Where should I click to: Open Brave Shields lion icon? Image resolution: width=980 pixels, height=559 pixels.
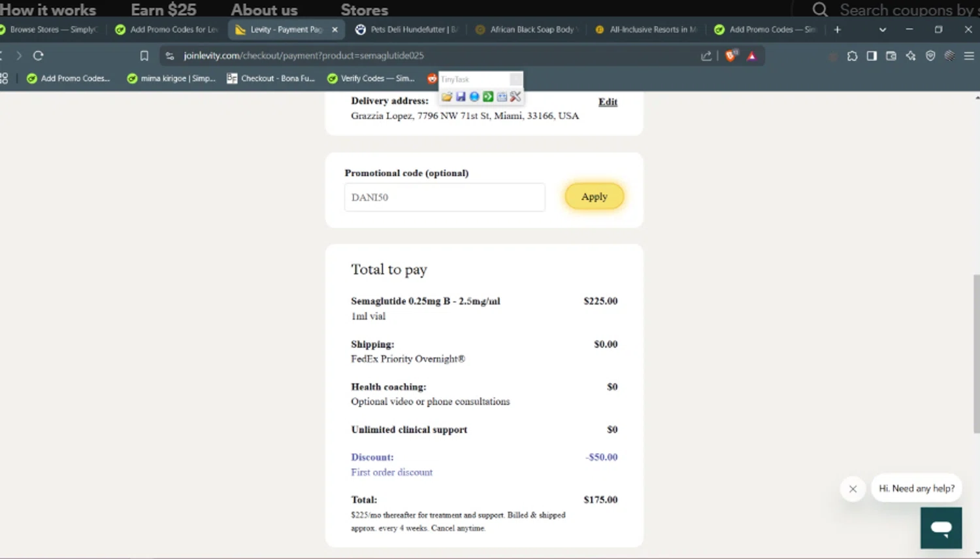point(731,56)
